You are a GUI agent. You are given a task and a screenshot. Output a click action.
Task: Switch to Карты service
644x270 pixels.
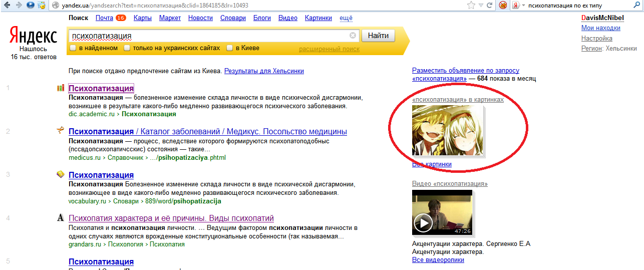[143, 18]
